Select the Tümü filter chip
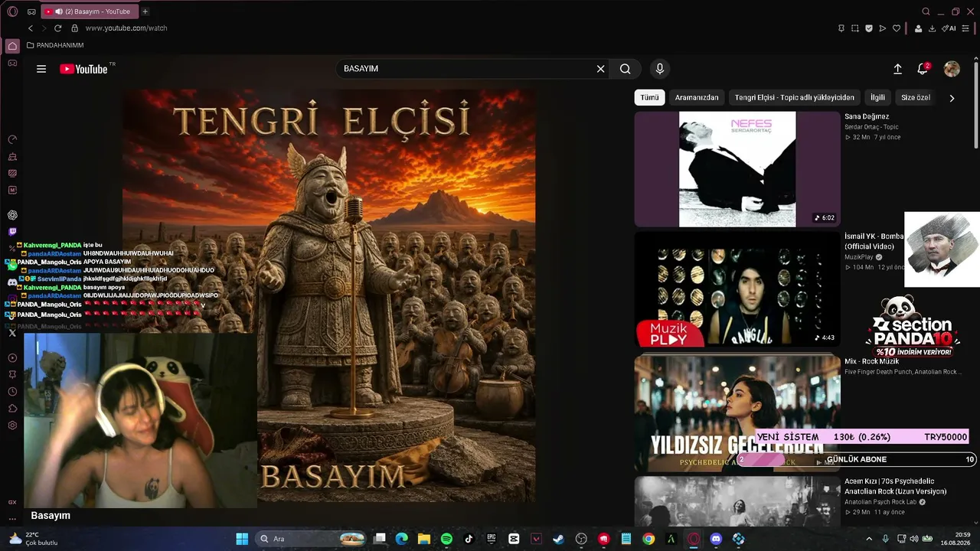This screenshot has width=980, height=551. coord(649,98)
